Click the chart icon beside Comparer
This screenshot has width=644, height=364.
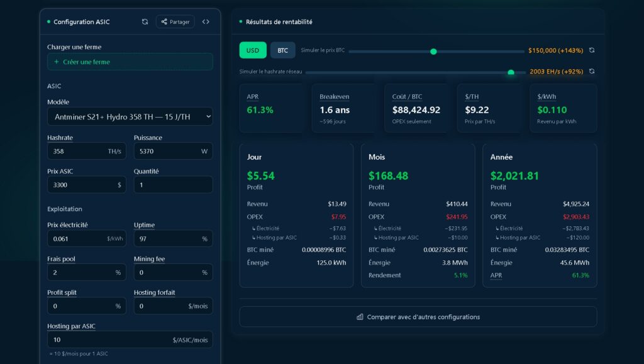(360, 317)
